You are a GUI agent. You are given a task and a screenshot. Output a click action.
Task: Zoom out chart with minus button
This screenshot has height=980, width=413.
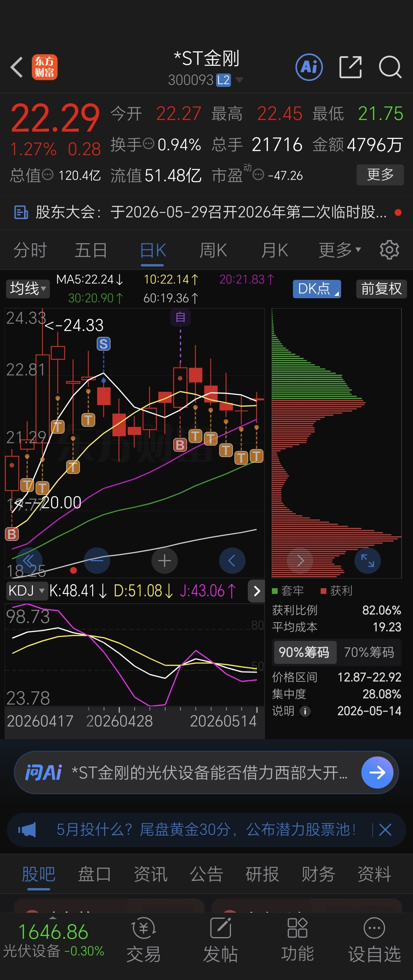coord(97,561)
